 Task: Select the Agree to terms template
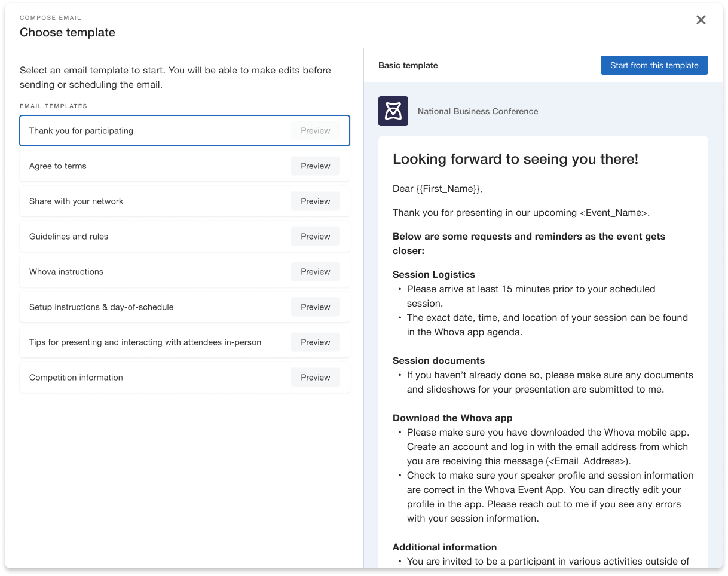coord(58,166)
